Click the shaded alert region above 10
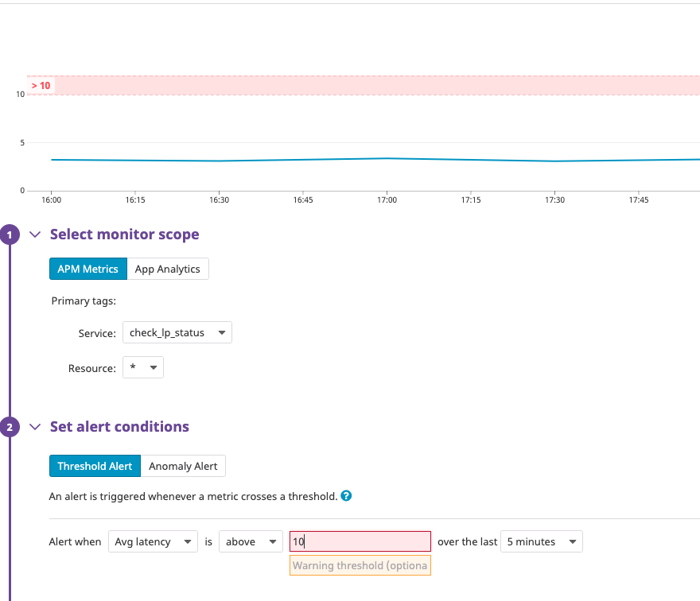Screen dimensions: 700x601 coord(358,83)
